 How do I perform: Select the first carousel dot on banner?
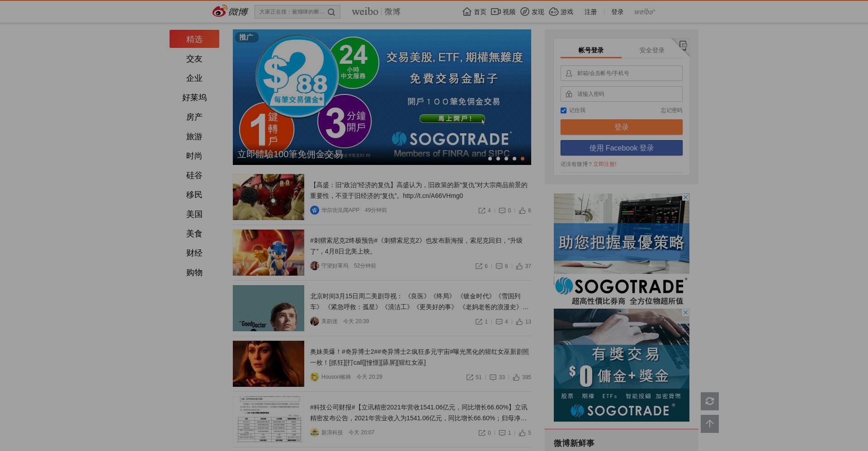pyautogui.click(x=490, y=159)
